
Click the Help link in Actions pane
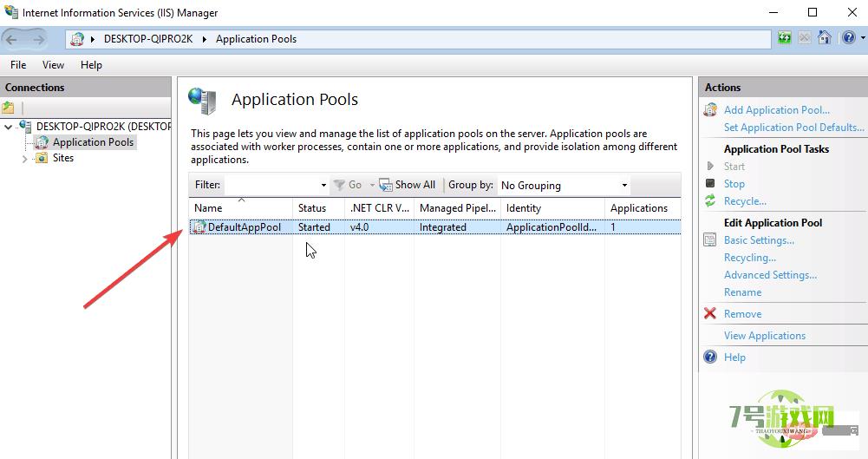[734, 357]
